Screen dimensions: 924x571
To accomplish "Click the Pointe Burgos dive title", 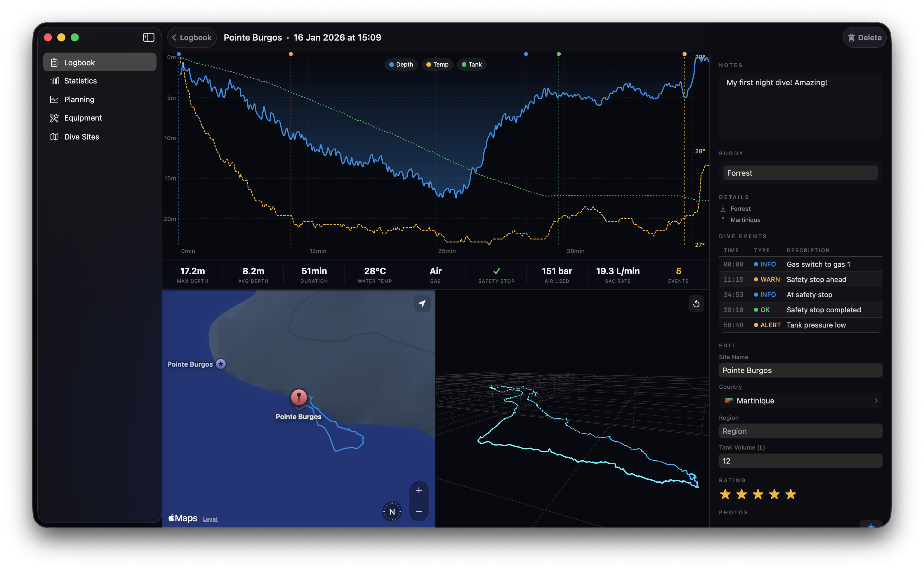I will (253, 37).
